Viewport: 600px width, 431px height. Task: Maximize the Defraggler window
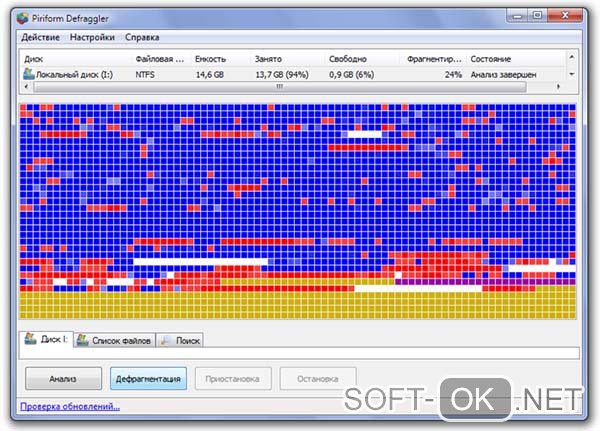click(537, 16)
